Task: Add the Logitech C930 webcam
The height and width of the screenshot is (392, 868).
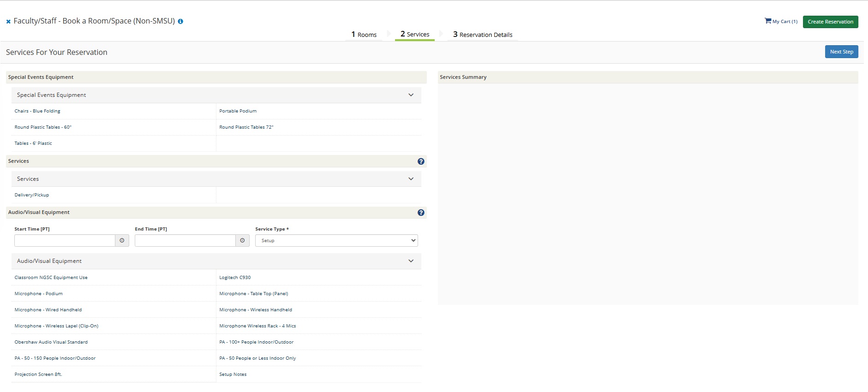Action: (235, 278)
